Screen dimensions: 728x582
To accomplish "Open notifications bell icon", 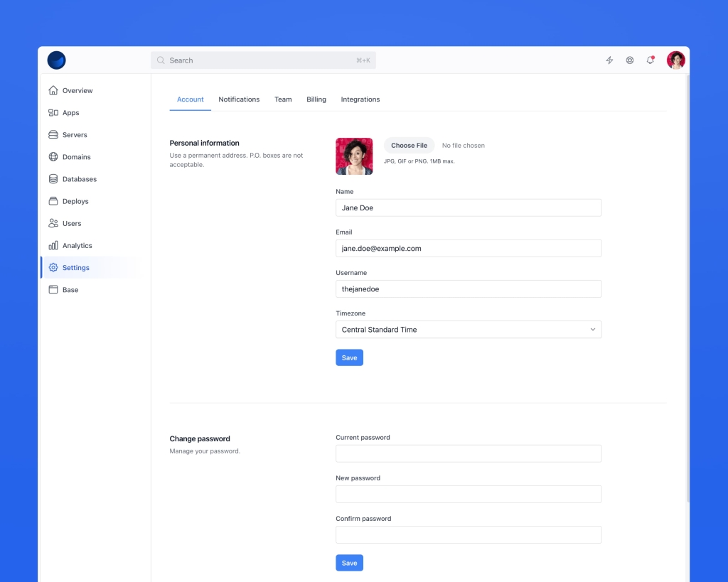I will [650, 60].
